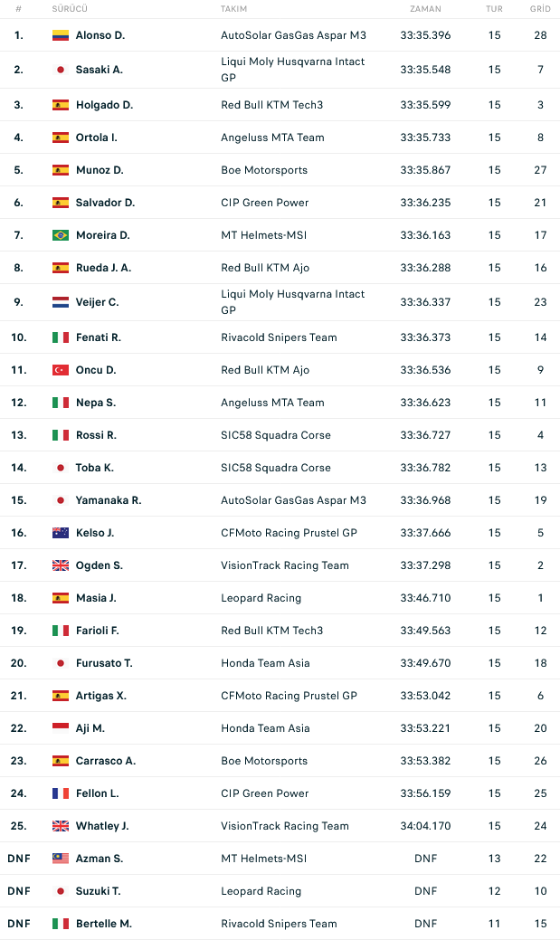Click the Australian flag beside Kelso J.
This screenshot has height=940, width=560.
(x=60, y=532)
